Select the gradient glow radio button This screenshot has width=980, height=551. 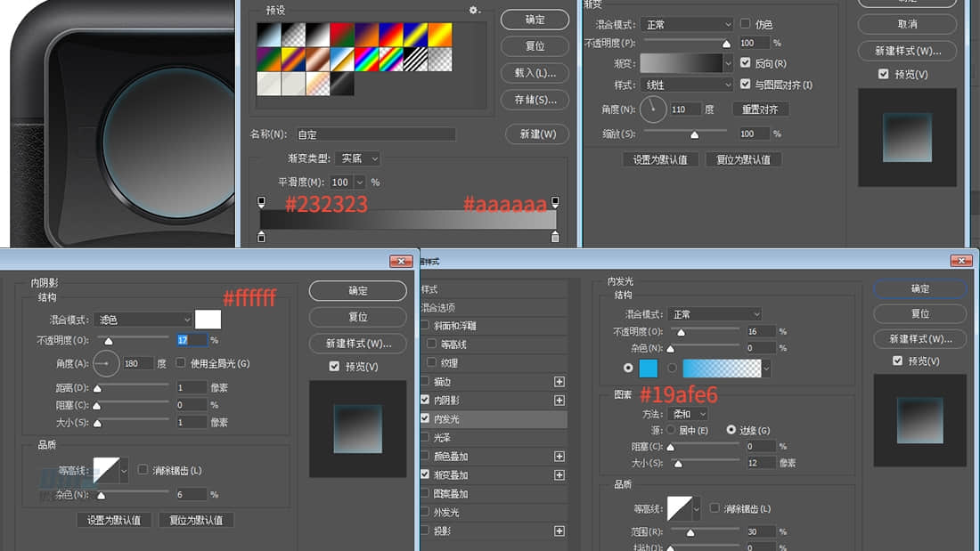672,368
